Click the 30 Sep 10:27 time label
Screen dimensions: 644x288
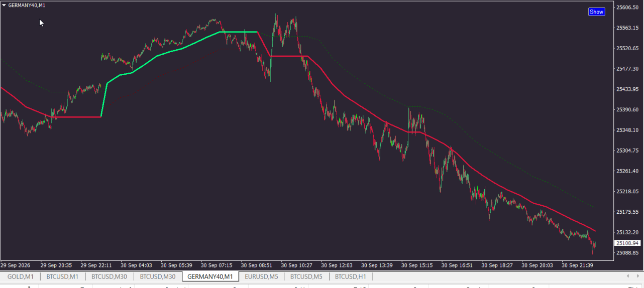[x=297, y=265]
